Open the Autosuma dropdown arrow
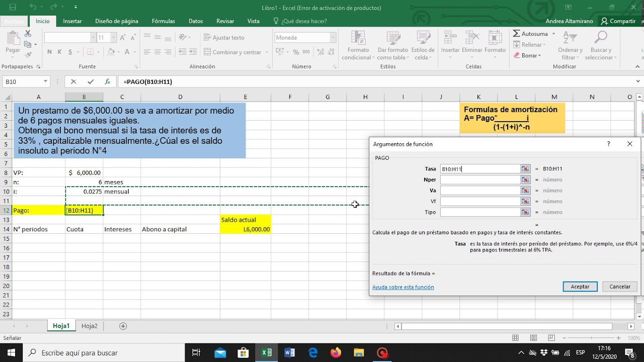The image size is (644, 362). point(553,34)
